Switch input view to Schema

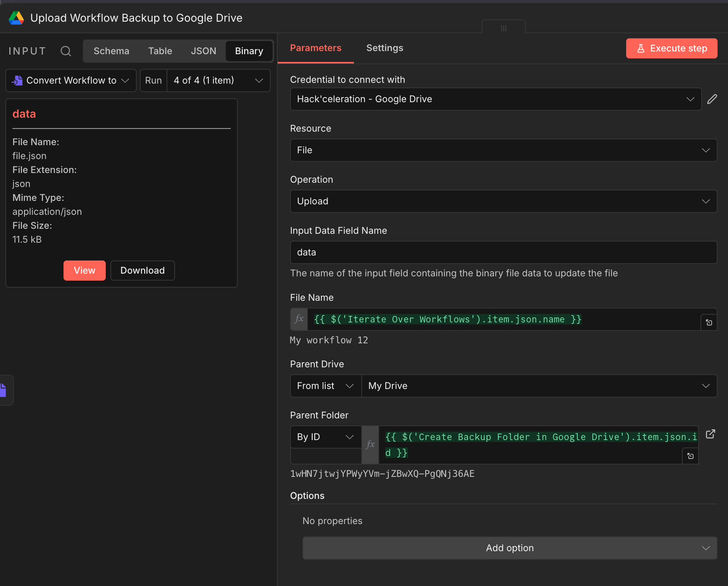[112, 51]
